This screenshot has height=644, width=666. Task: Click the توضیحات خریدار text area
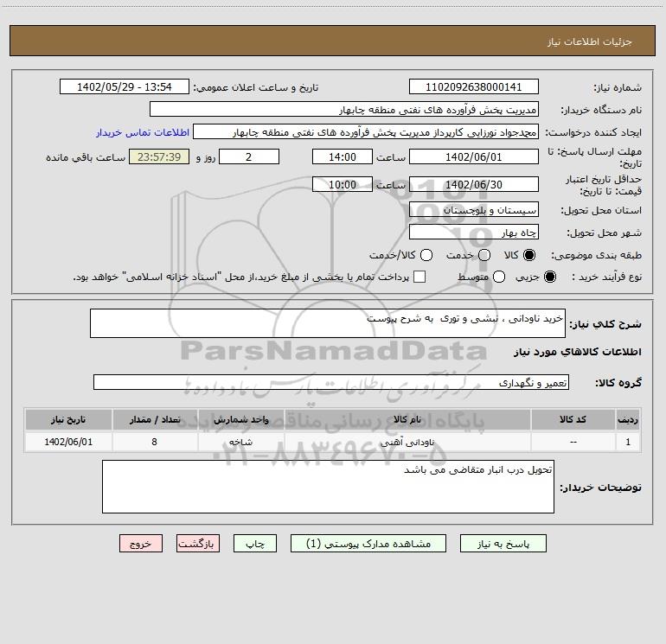(x=328, y=487)
